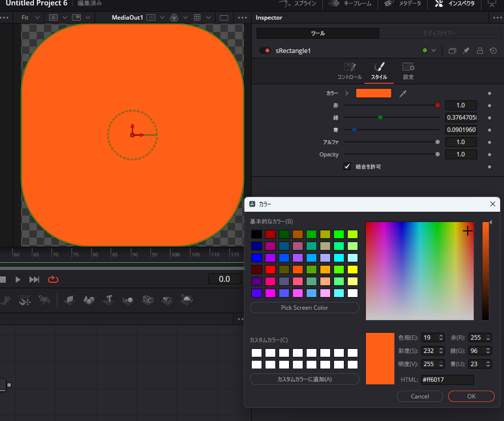Jump to last frame button
Image resolution: width=504 pixels, height=421 pixels.
34,279
